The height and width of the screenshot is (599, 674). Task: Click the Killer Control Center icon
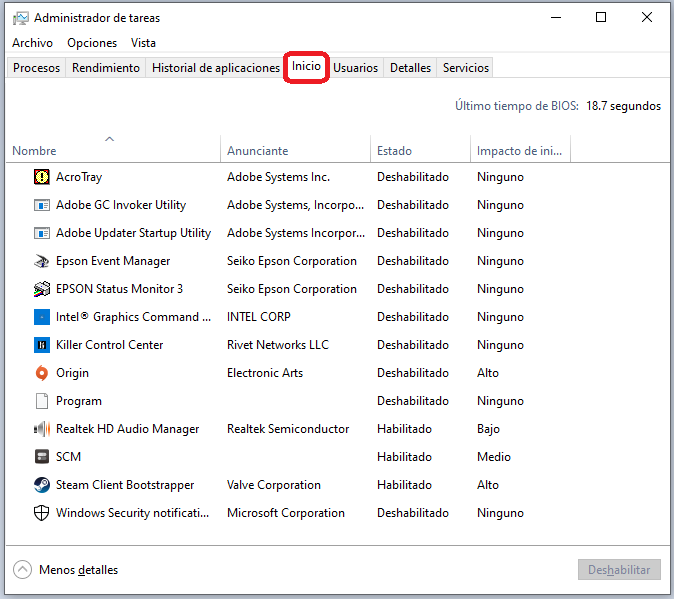(42, 345)
